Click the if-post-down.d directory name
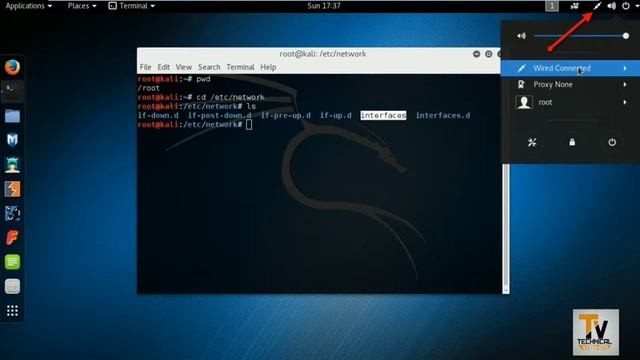Viewport: 640px width, 360px height. pyautogui.click(x=220, y=116)
